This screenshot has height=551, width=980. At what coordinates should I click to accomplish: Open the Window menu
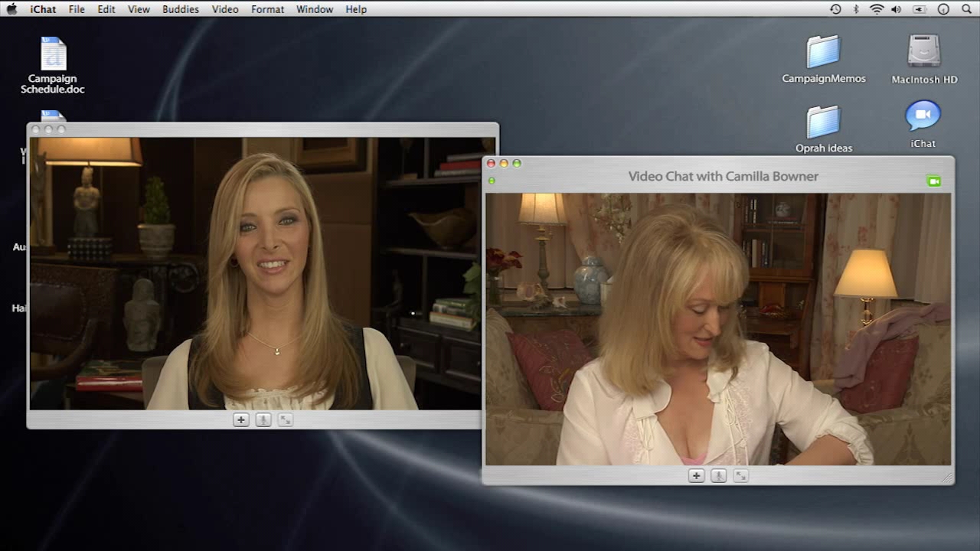[x=315, y=9]
